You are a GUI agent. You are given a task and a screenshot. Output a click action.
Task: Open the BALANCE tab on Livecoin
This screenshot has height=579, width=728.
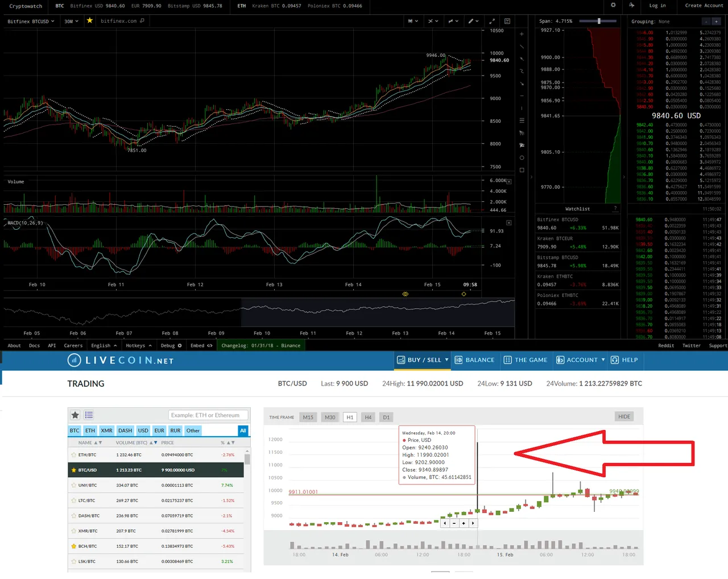point(475,360)
